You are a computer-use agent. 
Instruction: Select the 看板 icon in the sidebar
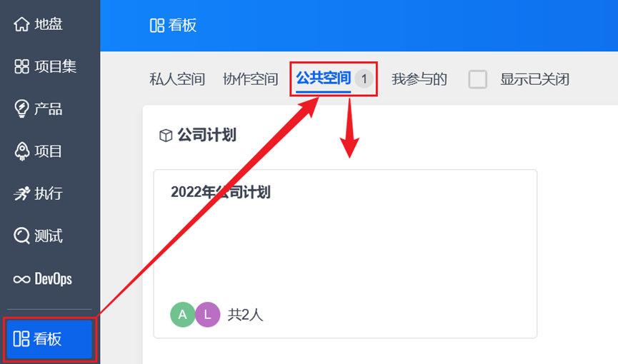click(x=21, y=339)
